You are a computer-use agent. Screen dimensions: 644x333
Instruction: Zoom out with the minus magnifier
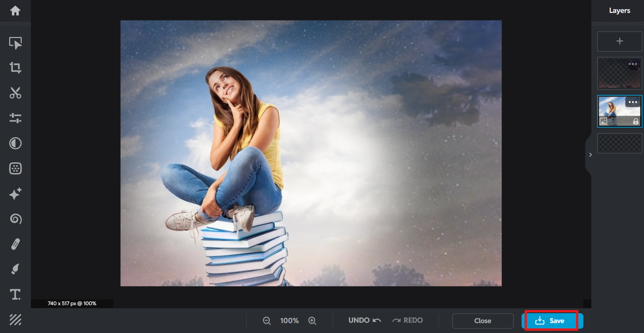click(x=267, y=321)
